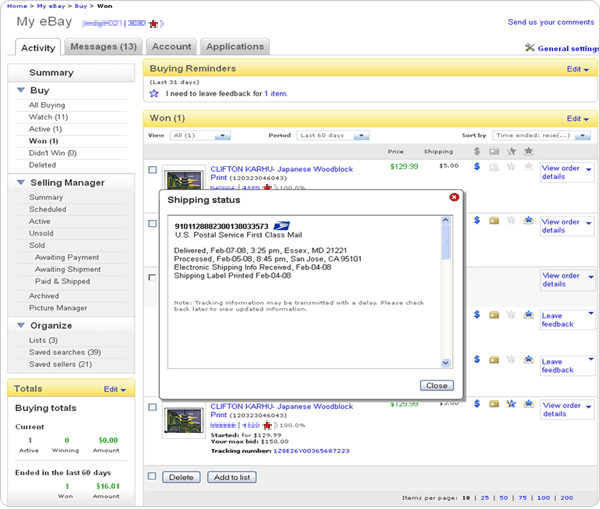This screenshot has height=509, width=600.
Task: Tick the checkbox for the top CLIFTON KARHU listing
Action: tap(152, 170)
